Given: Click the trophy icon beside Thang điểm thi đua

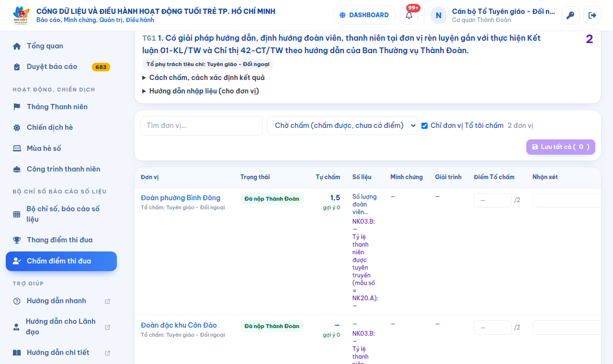Looking at the screenshot, I should pyautogui.click(x=17, y=240).
